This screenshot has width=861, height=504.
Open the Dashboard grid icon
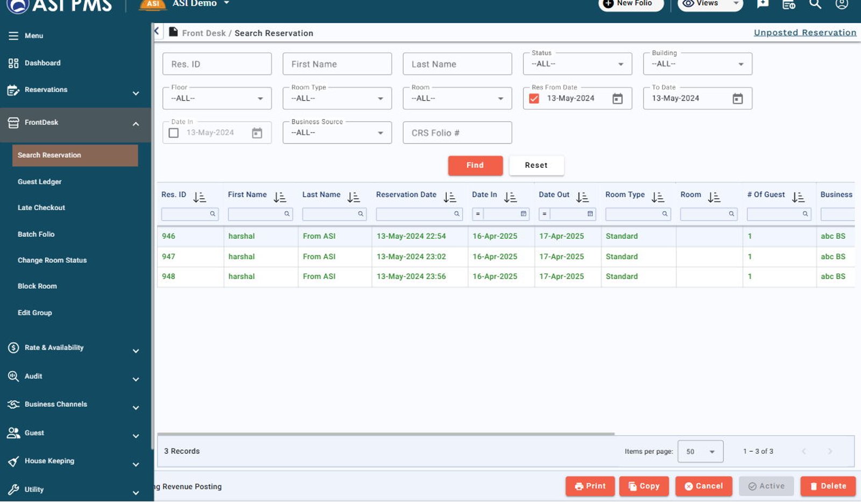pos(13,63)
